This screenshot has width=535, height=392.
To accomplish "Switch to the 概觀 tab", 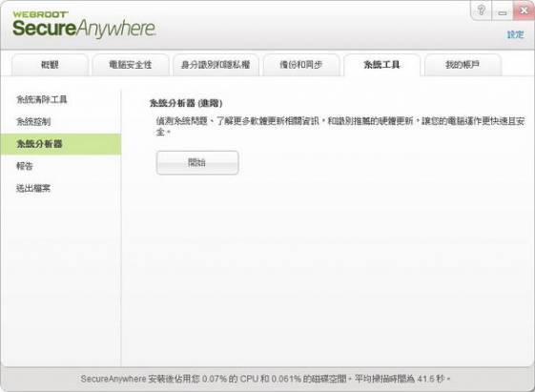I will 50,65.
